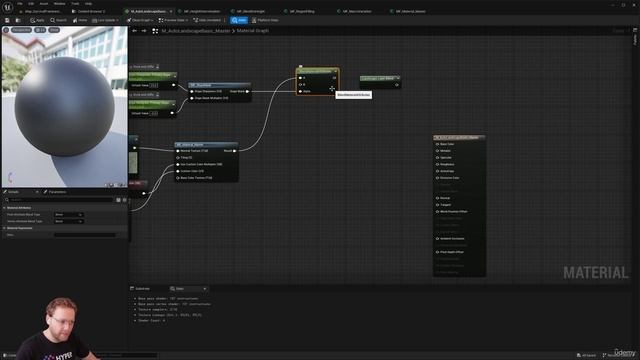This screenshot has width=640, height=360.
Task: Click the Slope Mask output pin
Action: coord(247,91)
